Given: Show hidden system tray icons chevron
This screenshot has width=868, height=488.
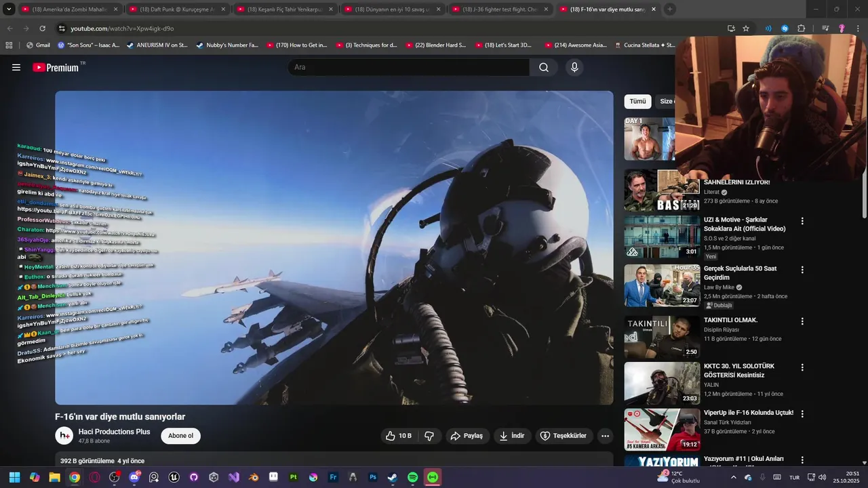Looking at the screenshot, I should coord(733,477).
